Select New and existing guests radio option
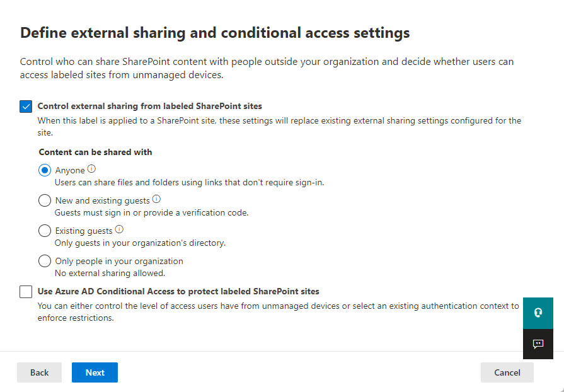Image resolution: width=564 pixels, height=392 pixels. click(45, 200)
